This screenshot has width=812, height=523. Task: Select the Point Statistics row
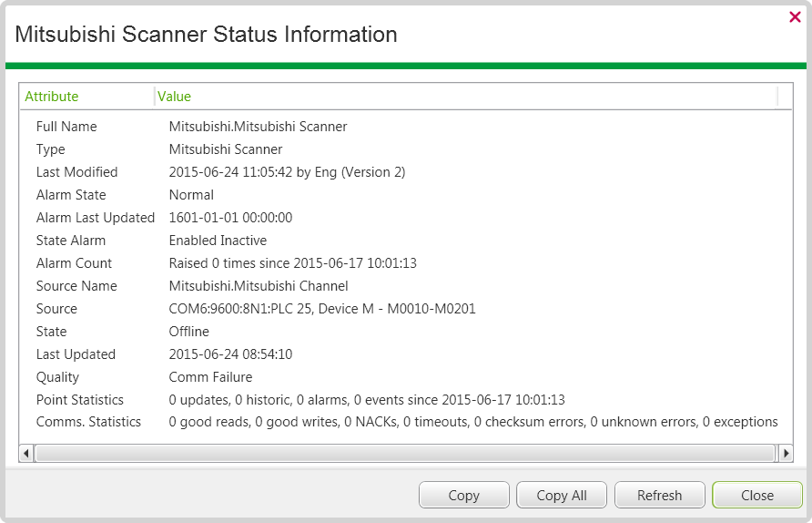(x=79, y=400)
